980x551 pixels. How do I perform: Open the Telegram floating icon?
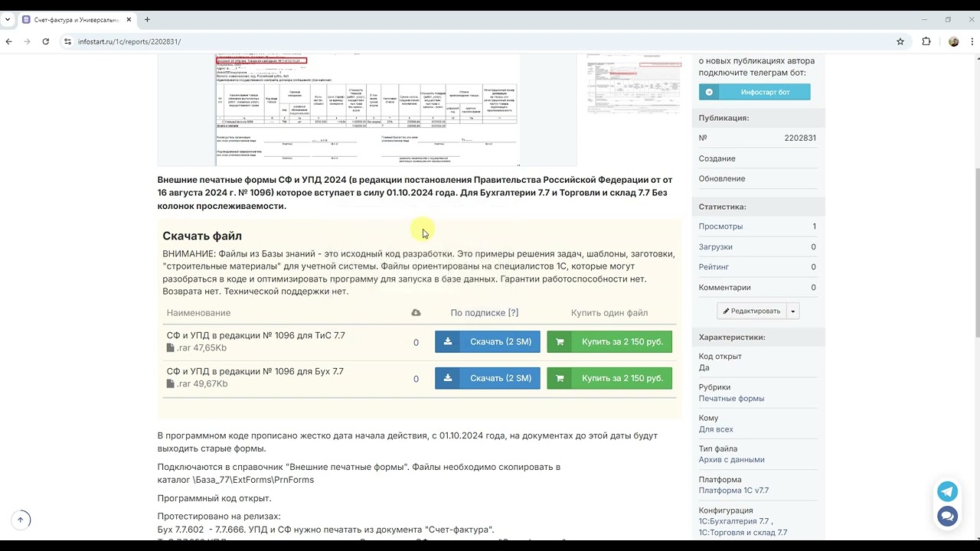[947, 491]
